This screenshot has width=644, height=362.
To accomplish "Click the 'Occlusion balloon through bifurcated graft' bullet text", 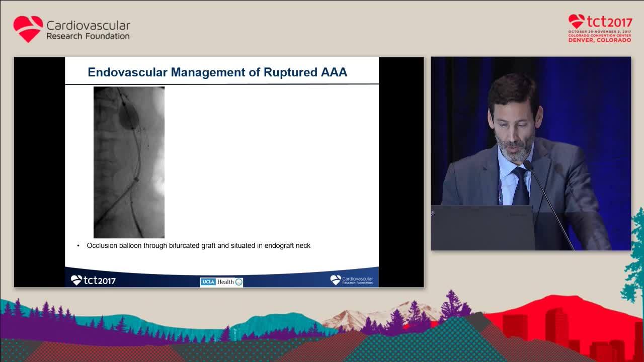I will 198,246.
